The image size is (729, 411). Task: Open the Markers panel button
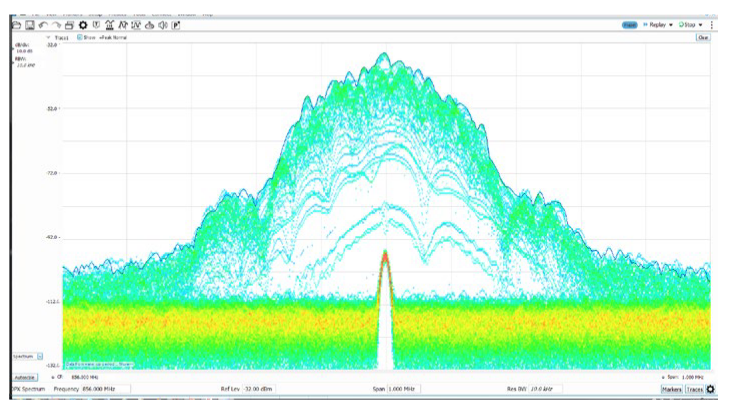tap(671, 389)
